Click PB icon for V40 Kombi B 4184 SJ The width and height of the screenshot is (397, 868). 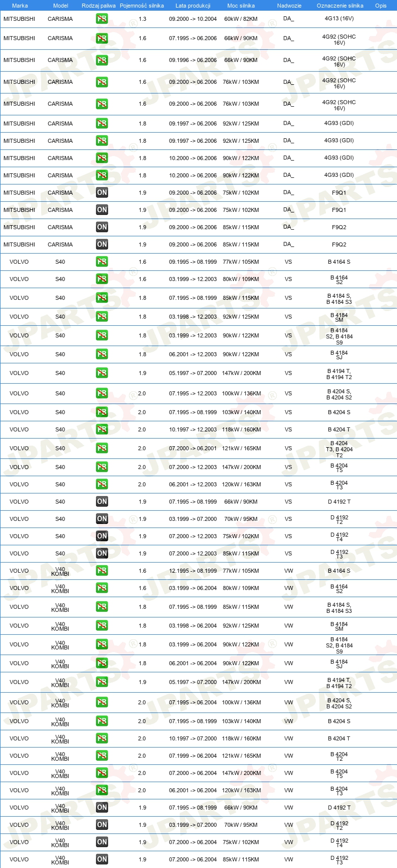[x=102, y=663]
